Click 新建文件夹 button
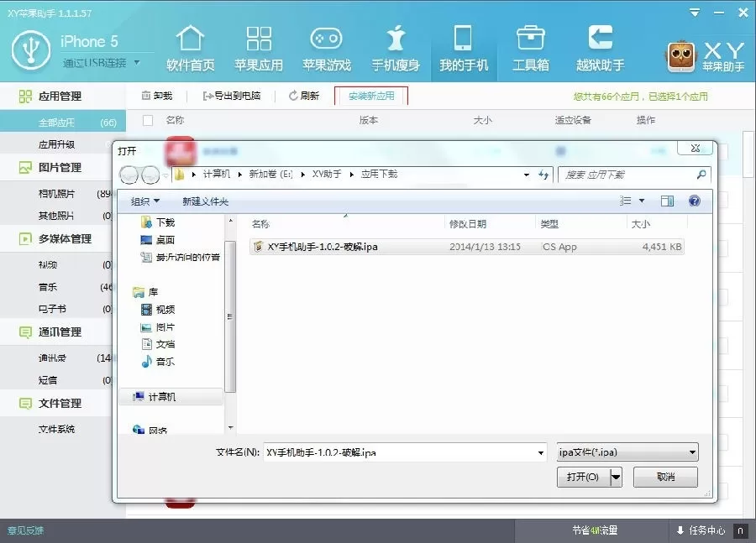 pyautogui.click(x=206, y=201)
